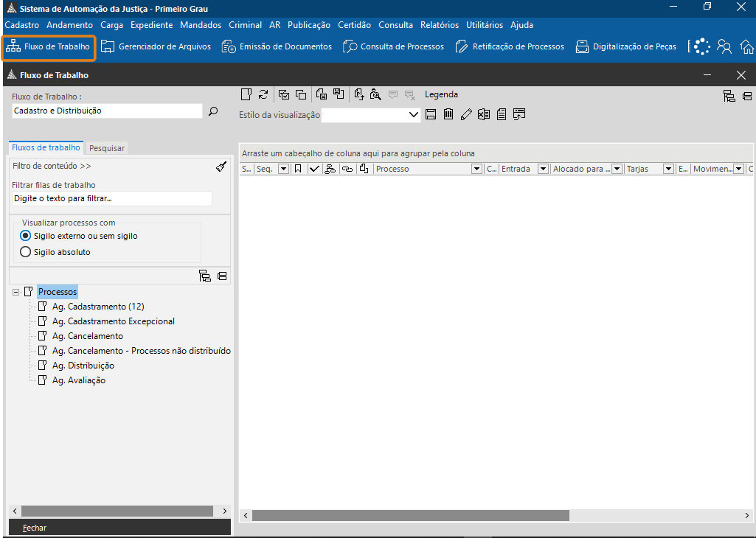Click the Fechar button
The image size is (756, 538).
pyautogui.click(x=119, y=528)
